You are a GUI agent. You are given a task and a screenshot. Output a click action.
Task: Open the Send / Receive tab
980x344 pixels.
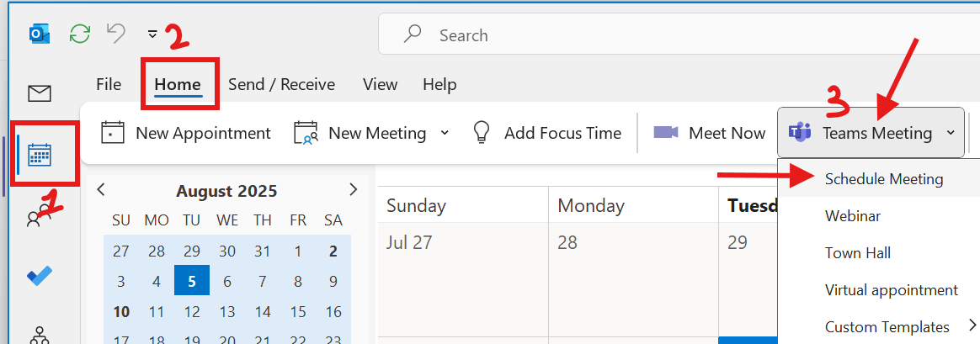point(281,84)
